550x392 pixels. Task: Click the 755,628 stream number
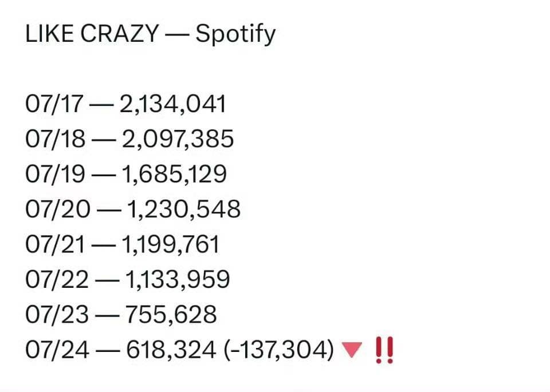[171, 315]
